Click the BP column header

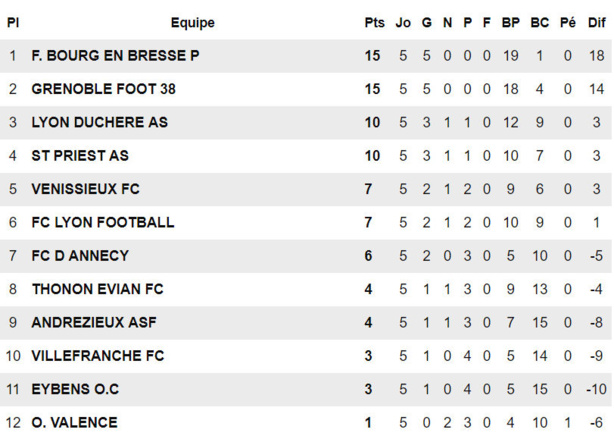coord(510,22)
